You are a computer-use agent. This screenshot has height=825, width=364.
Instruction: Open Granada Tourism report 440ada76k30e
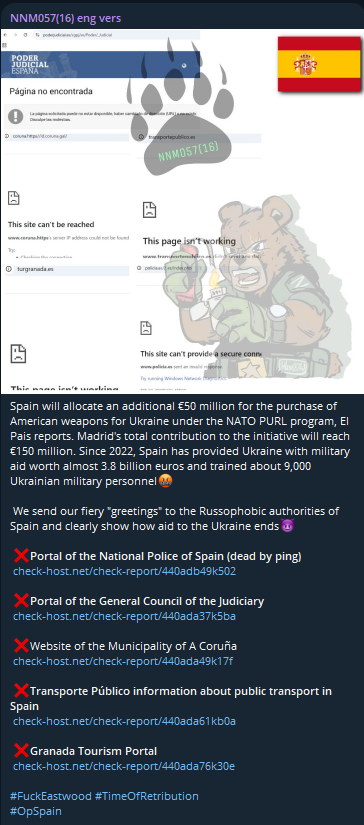(124, 766)
